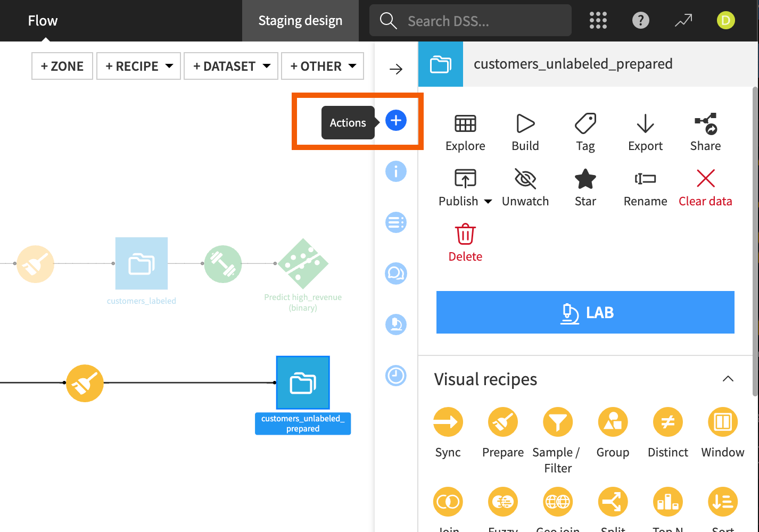Create a Window recipe
Image resolution: width=759 pixels, height=532 pixels.
click(x=723, y=433)
